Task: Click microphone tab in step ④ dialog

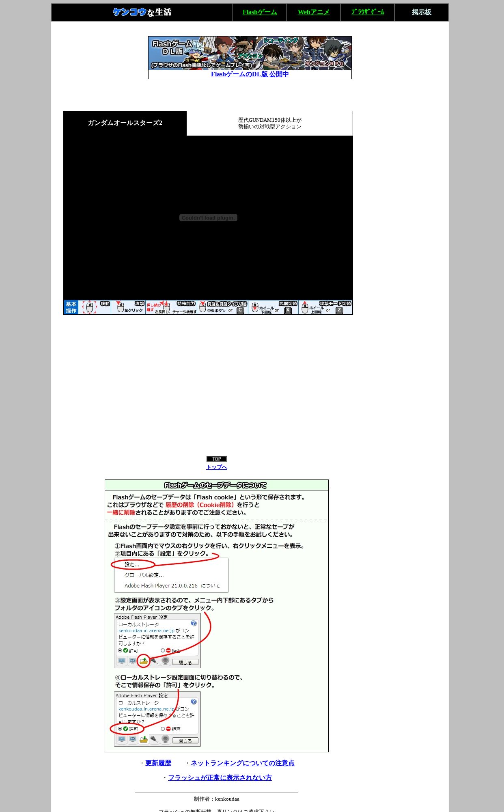Action: (x=154, y=740)
